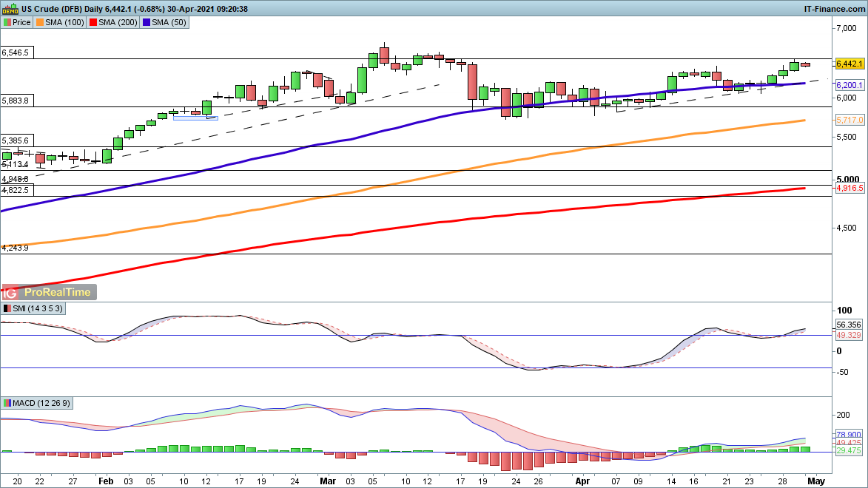Image resolution: width=868 pixels, height=488 pixels.
Task: Click the blue SMA (50) color swatch
Action: [147, 23]
